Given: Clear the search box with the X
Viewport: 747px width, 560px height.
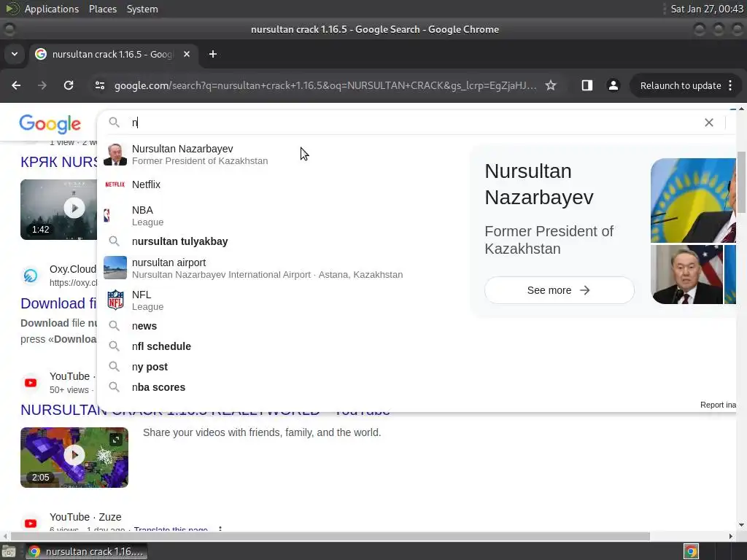Looking at the screenshot, I should coord(709,122).
